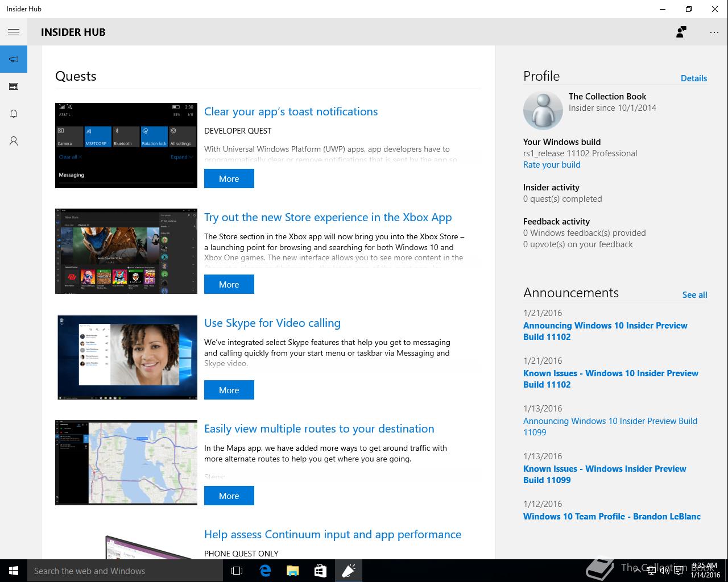Screen dimensions: 728x582
Task: Click 'The Collection Book' profile name
Action: (x=607, y=97)
